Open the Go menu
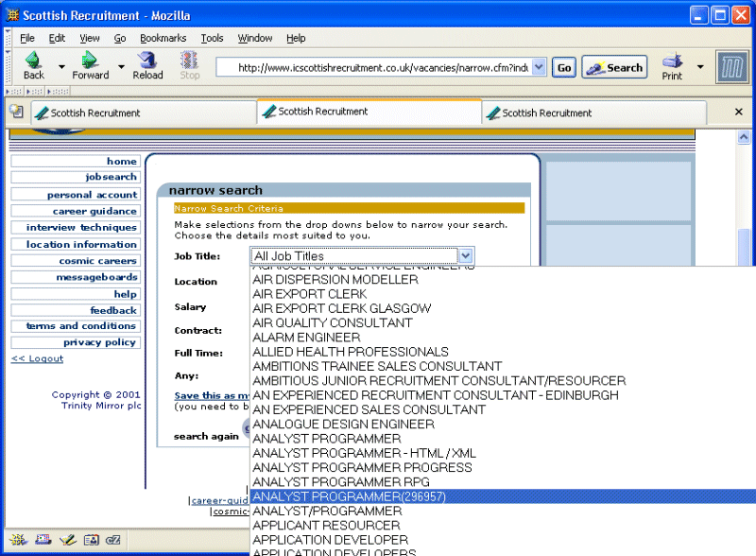 [120, 38]
